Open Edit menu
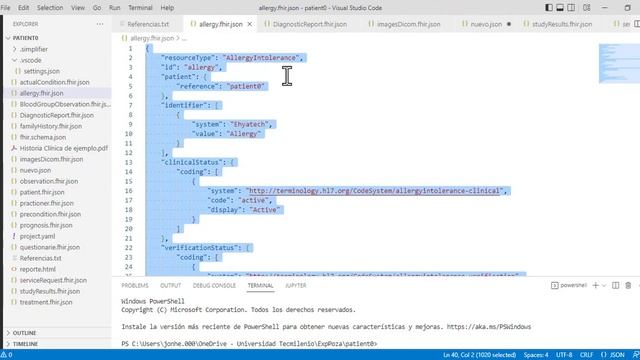The height and width of the screenshot is (360, 640). click(24, 8)
